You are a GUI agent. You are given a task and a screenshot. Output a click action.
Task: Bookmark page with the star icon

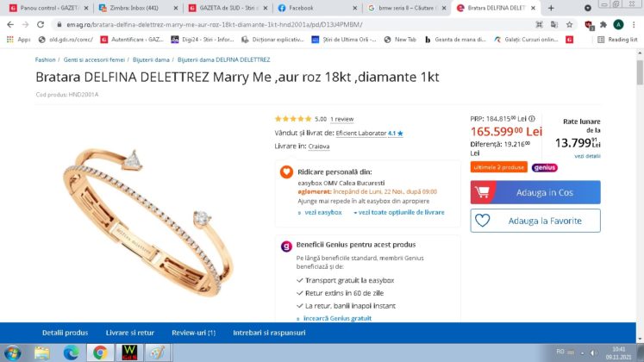[569, 25]
